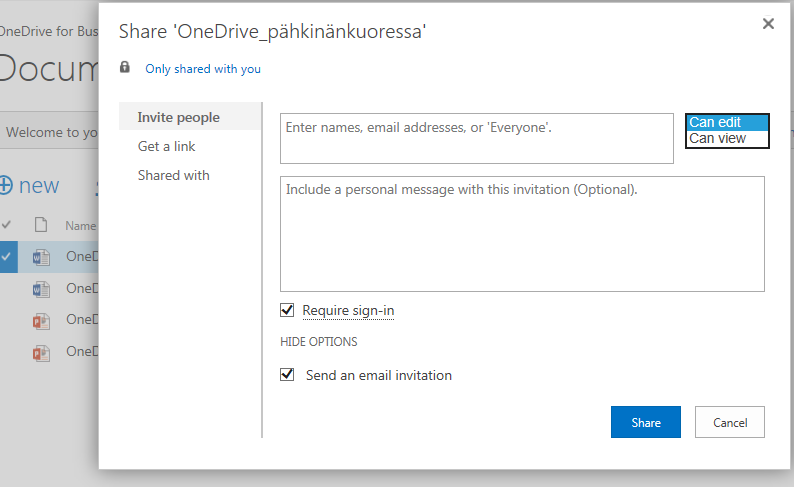Viewport: 794px width, 487px height.
Task: Choose 'Can view' permission option
Action: tap(727, 138)
